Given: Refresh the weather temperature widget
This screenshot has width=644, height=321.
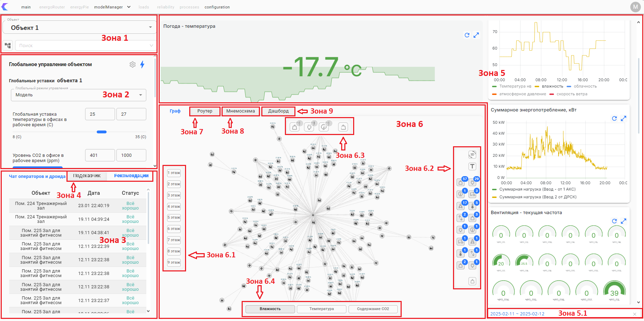Looking at the screenshot, I should [x=467, y=35].
